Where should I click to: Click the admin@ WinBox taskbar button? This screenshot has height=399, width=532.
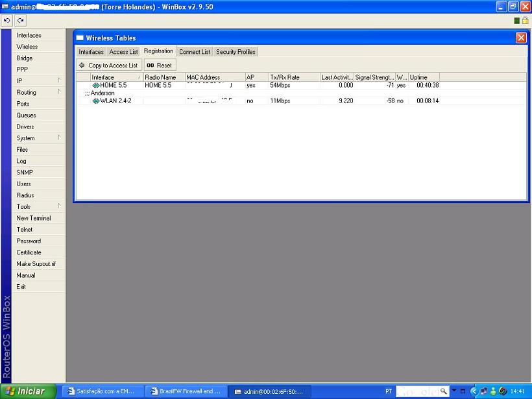pyautogui.click(x=269, y=391)
